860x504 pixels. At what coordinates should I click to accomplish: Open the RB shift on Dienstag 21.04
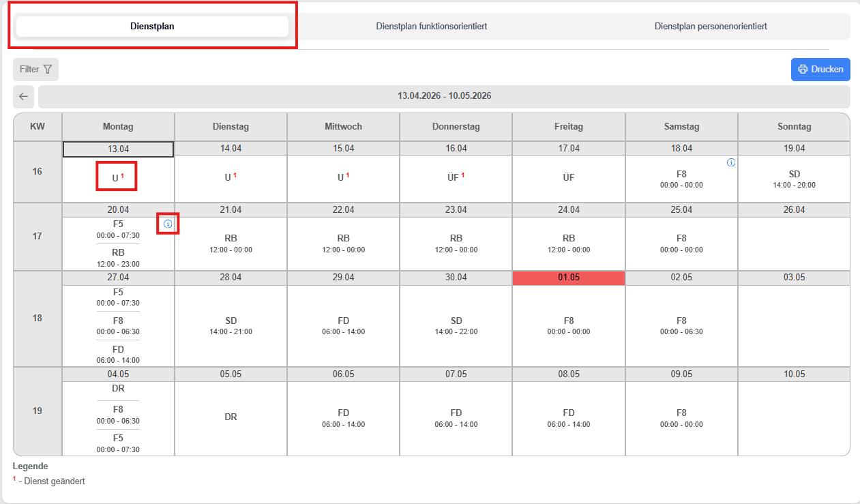231,243
